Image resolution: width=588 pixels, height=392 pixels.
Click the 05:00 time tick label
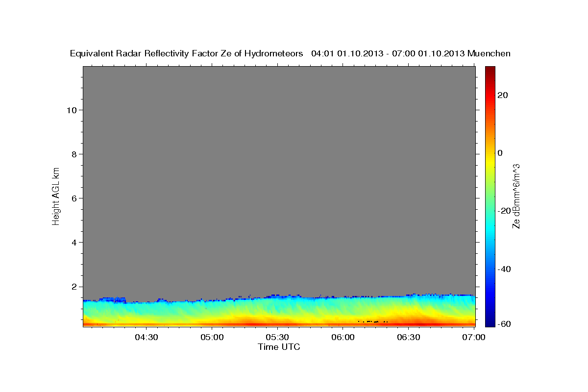click(212, 337)
